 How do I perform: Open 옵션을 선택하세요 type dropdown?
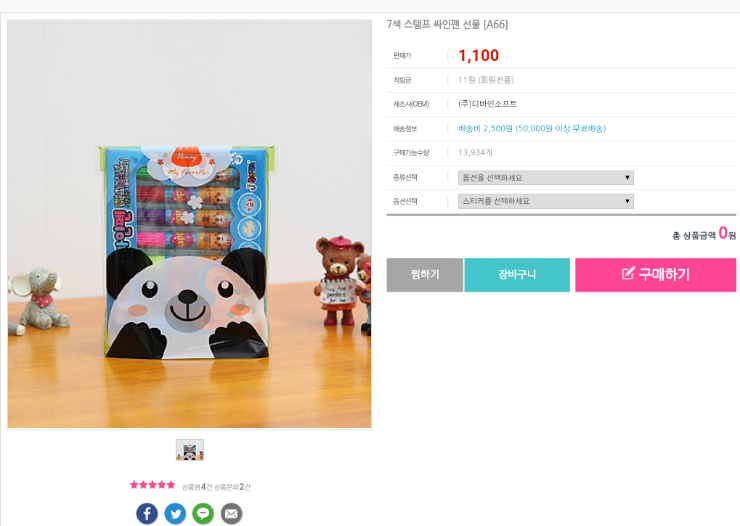tap(546, 177)
